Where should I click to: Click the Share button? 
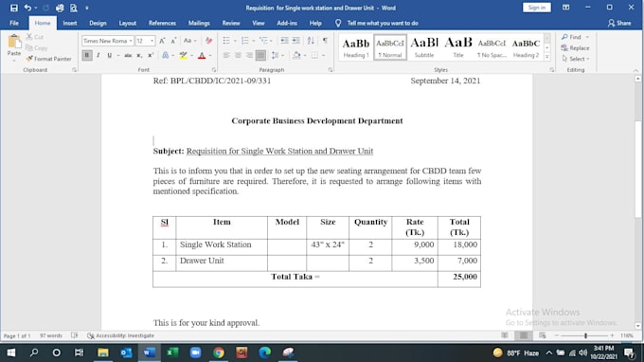619,23
